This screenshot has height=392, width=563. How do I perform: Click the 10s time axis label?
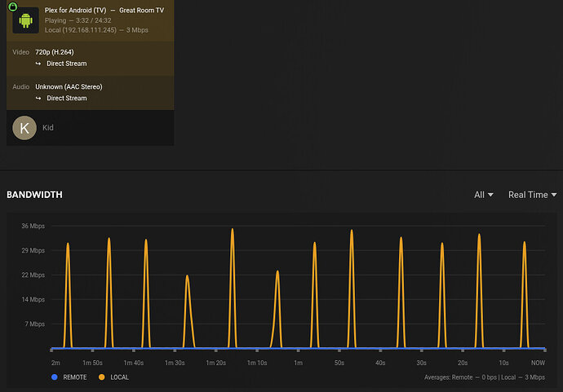pyautogui.click(x=503, y=363)
